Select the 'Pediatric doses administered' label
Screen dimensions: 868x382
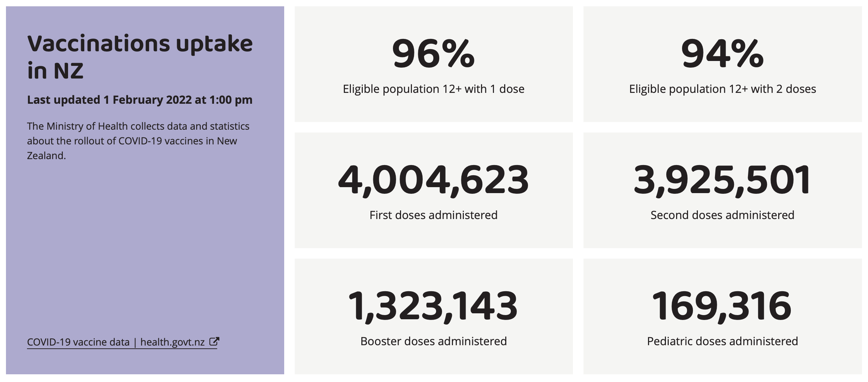point(722,341)
